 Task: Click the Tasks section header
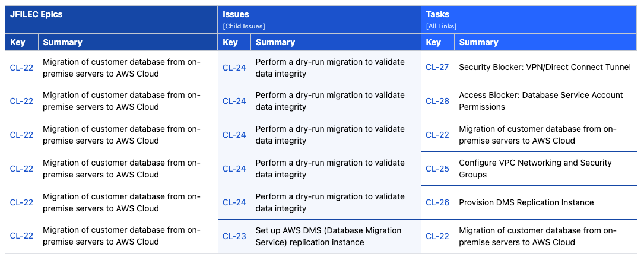[437, 14]
